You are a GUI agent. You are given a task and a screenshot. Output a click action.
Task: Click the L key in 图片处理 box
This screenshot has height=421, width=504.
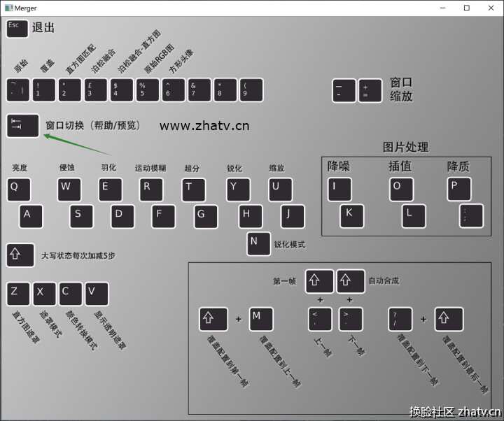pos(414,216)
